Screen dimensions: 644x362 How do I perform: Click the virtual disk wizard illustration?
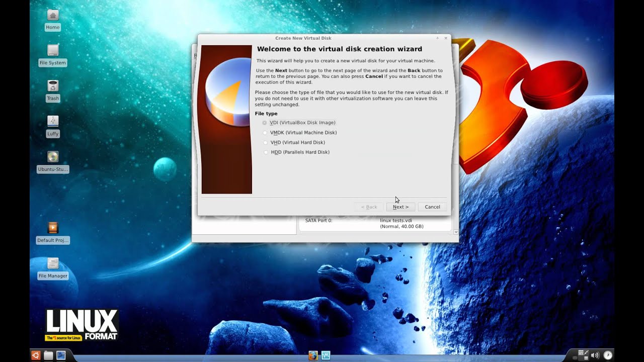click(x=227, y=120)
